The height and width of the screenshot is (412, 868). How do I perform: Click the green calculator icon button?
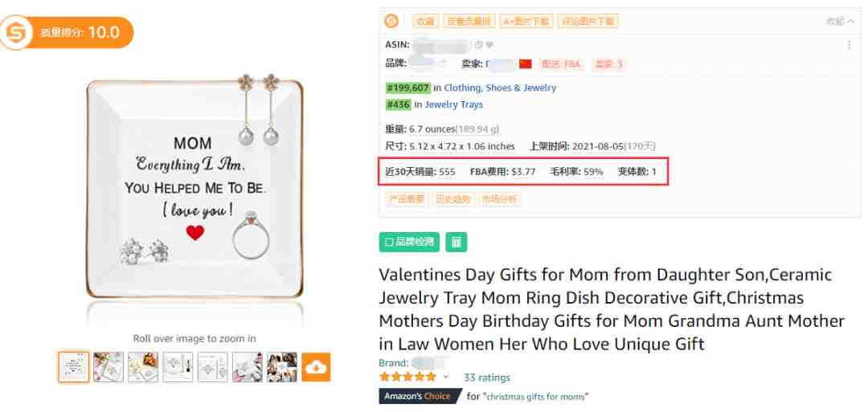457,243
